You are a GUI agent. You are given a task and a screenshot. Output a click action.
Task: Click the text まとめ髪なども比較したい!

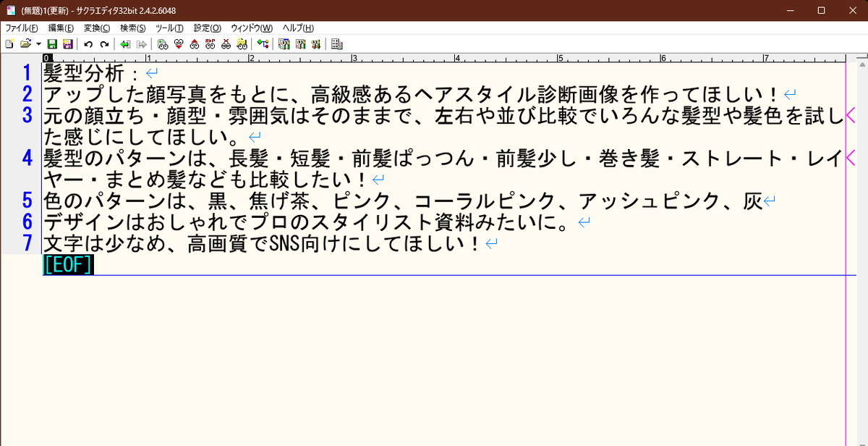(x=239, y=179)
